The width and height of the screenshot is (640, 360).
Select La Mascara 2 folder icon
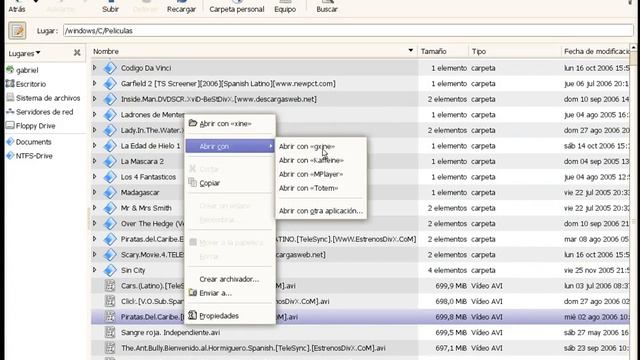coord(110,161)
